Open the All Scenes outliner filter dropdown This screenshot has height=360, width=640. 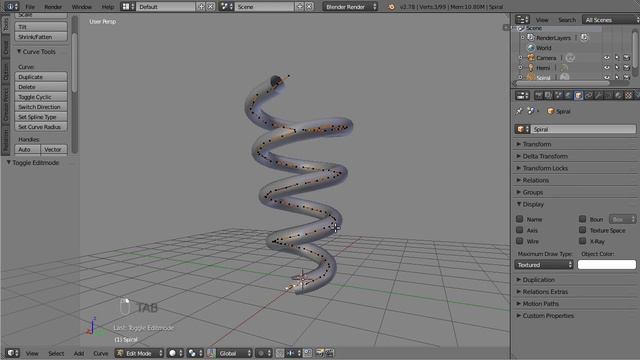tap(611, 20)
